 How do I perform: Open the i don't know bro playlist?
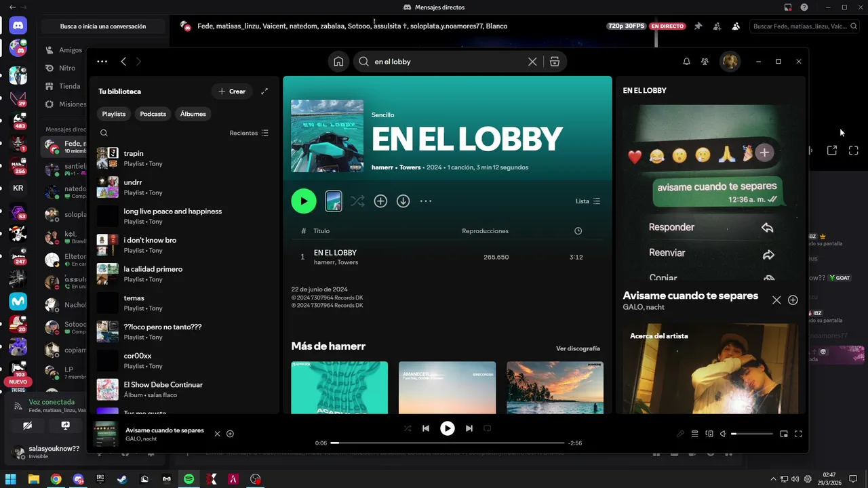click(x=183, y=245)
